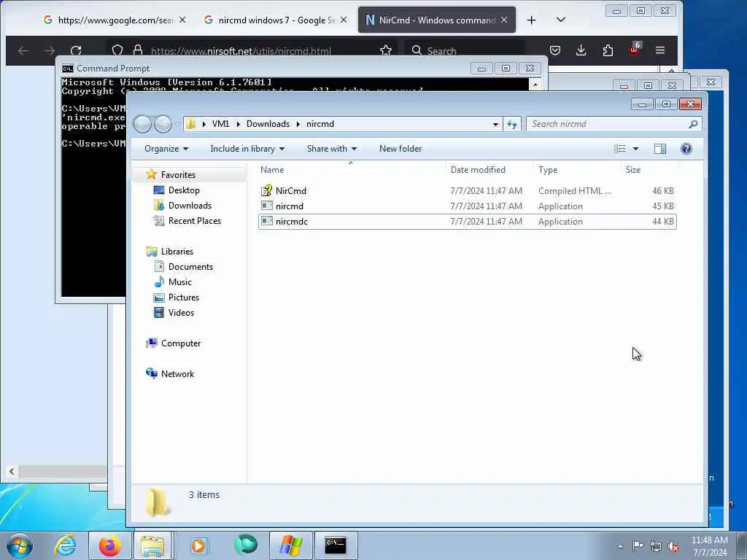This screenshot has width=747, height=560.
Task: Sort files by Type column
Action: [548, 170]
